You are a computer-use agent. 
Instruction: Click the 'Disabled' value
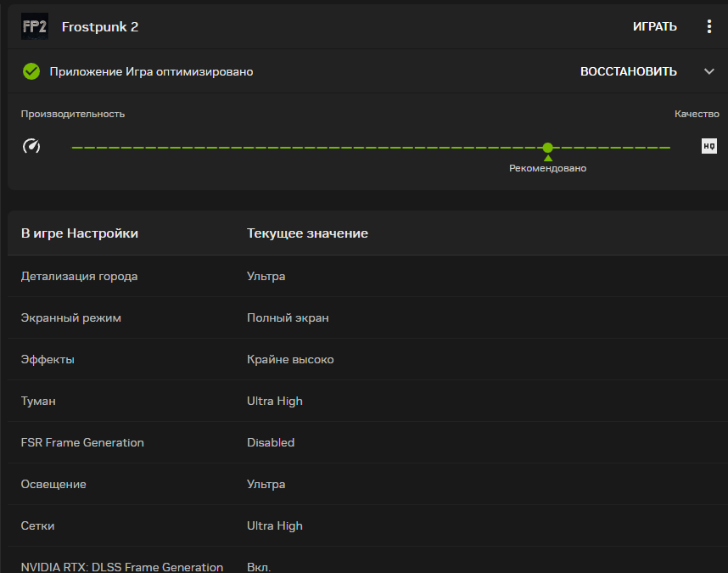[271, 442]
